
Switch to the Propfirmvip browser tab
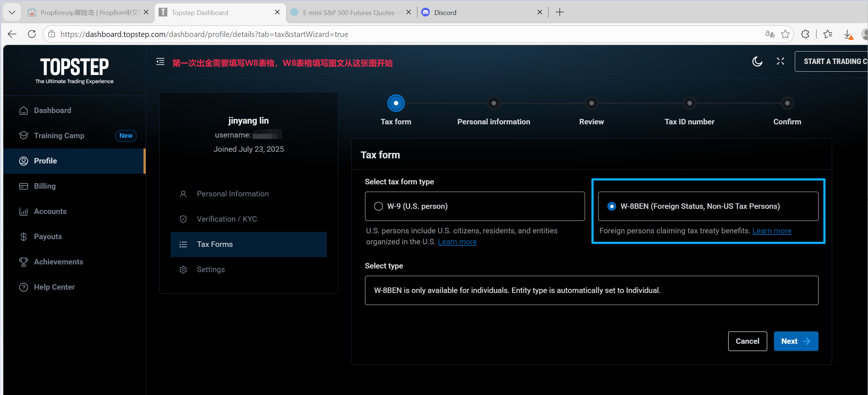88,12
